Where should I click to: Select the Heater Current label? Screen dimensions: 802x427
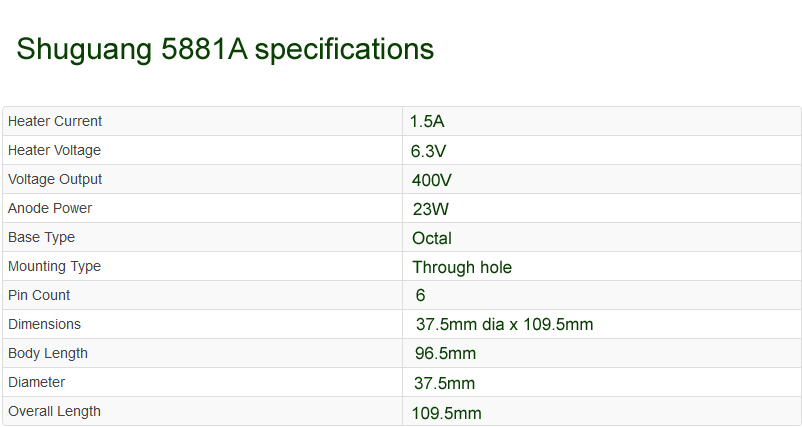pyautogui.click(x=55, y=121)
